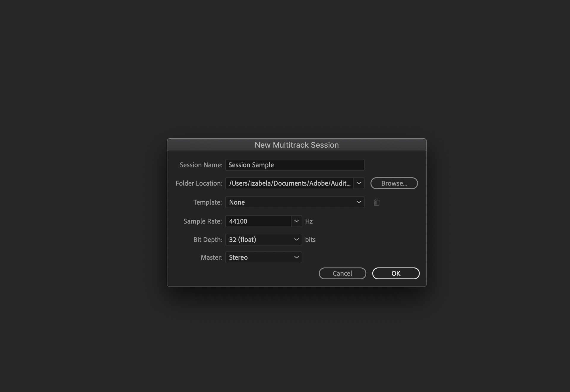Open the Template dropdown showing None

pos(294,202)
